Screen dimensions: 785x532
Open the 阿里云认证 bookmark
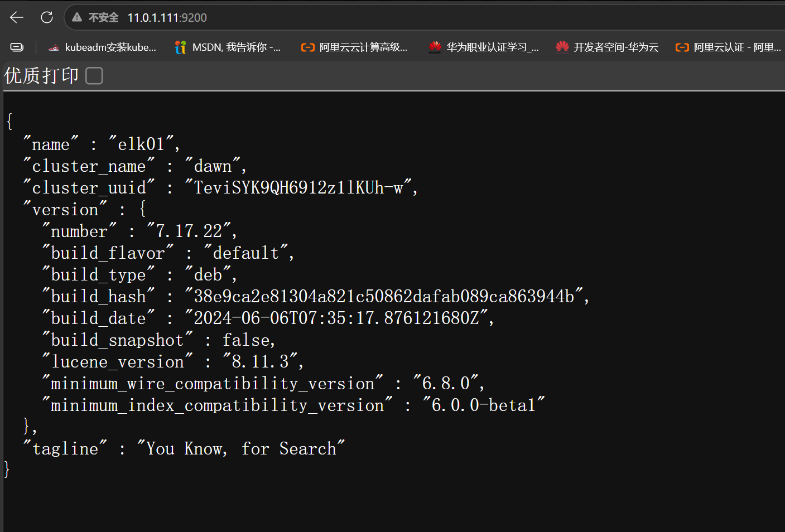coord(728,47)
